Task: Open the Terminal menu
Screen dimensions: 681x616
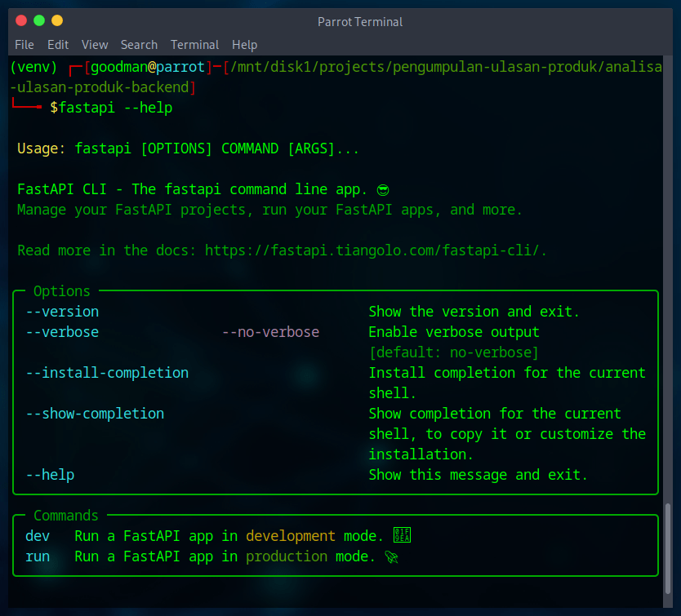Action: [x=194, y=45]
